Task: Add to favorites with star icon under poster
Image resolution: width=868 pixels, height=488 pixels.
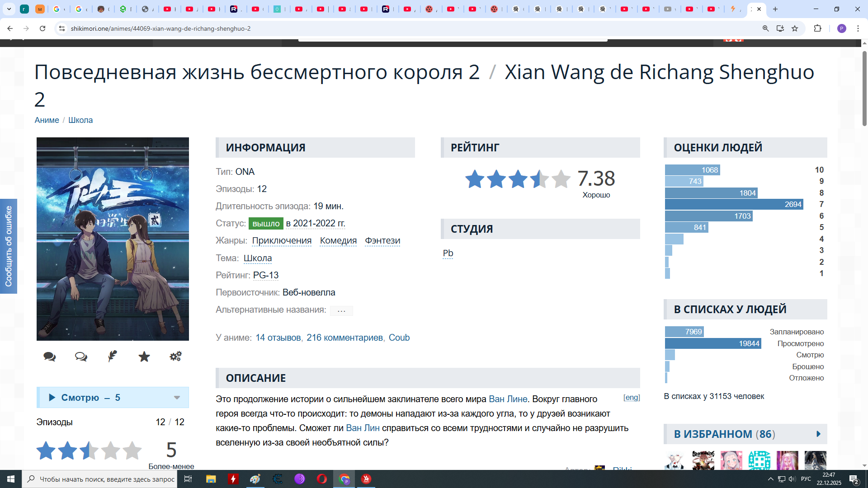Action: 144,357
